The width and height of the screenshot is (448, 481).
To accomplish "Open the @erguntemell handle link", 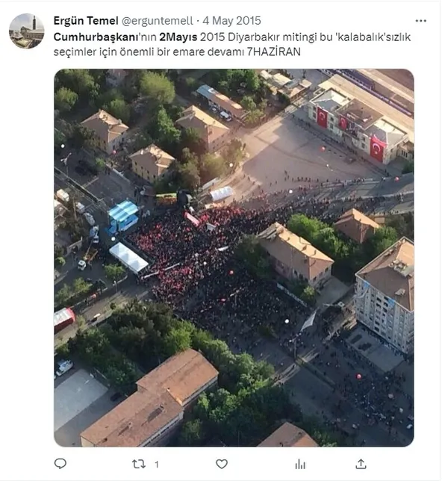I will coord(158,21).
